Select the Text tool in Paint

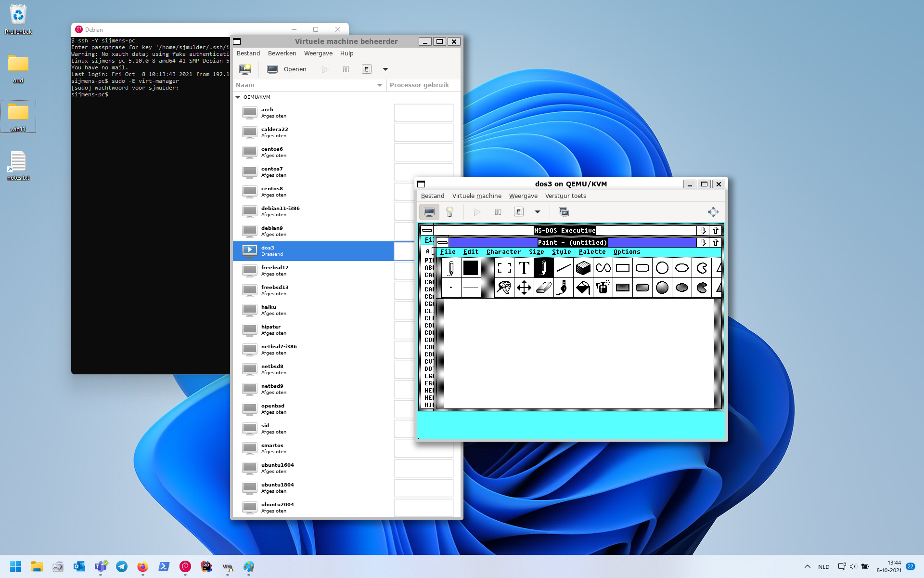click(x=524, y=268)
